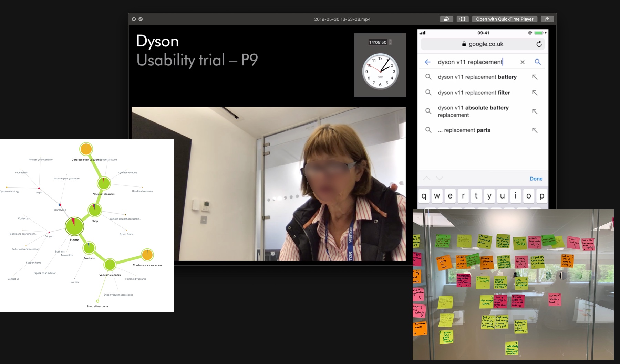Click the rotate icon in preview toolbar

pyautogui.click(x=446, y=19)
